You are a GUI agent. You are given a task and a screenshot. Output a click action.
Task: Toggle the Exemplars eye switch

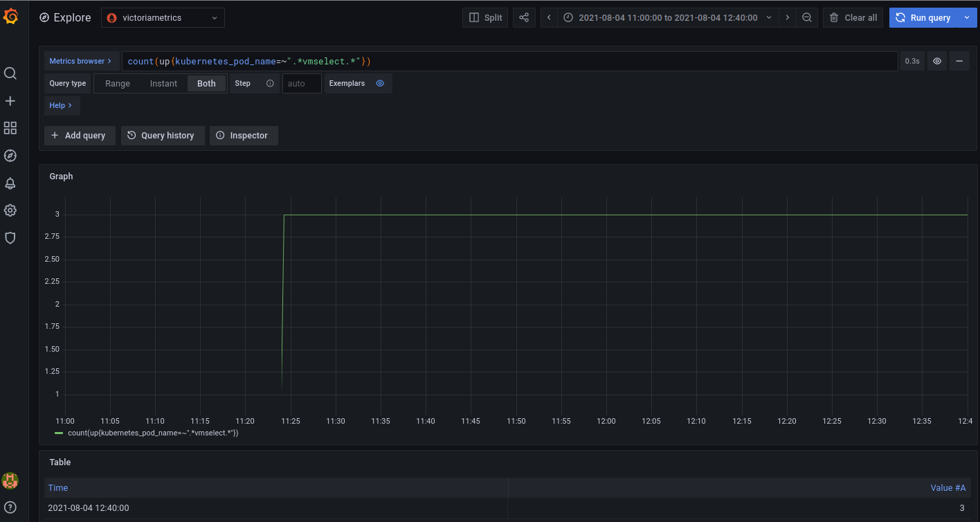coord(380,84)
